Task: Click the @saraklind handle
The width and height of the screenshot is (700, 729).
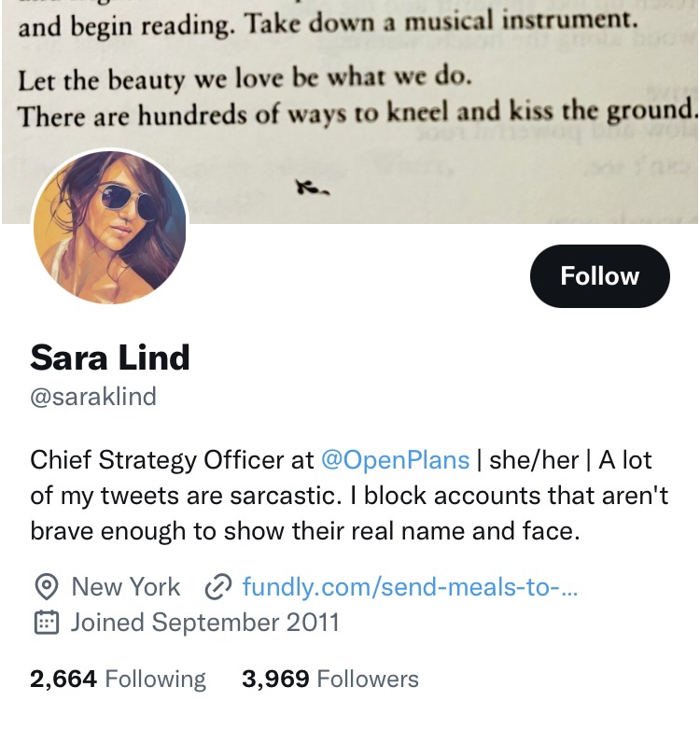Action: coord(93,397)
